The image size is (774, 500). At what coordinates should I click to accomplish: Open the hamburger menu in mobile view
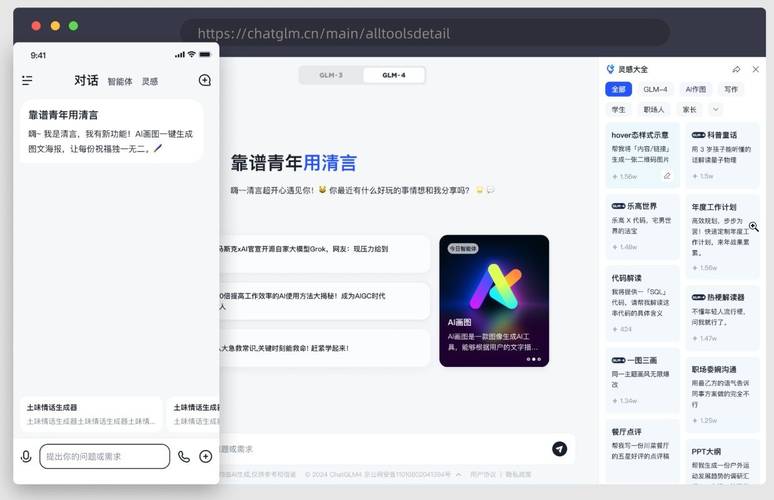(x=27, y=80)
